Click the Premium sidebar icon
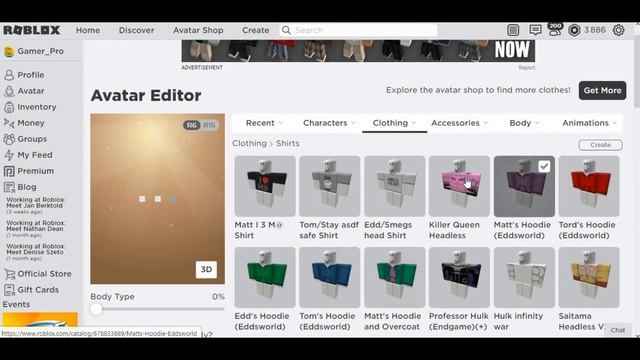640x360 pixels. point(9,171)
